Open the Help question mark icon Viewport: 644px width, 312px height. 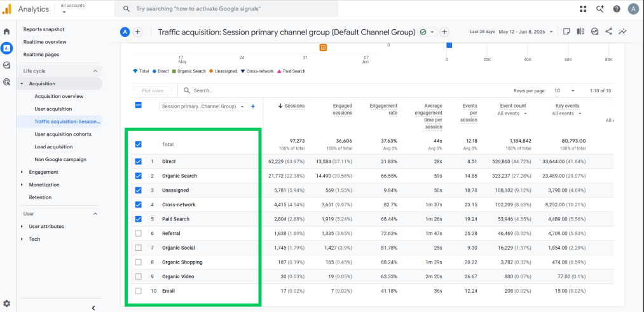click(617, 9)
